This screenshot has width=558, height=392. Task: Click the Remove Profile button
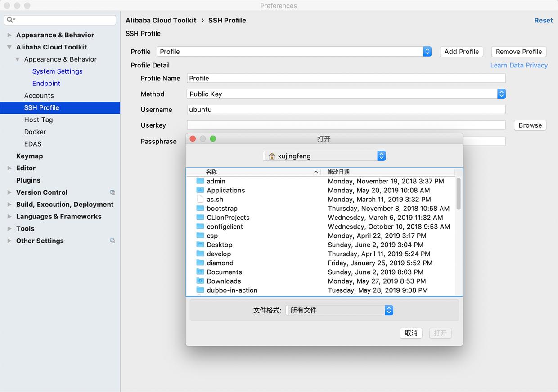(519, 52)
